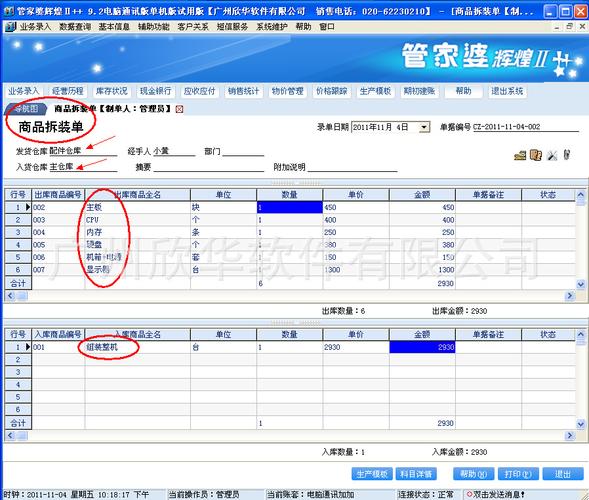Image resolution: width=589 pixels, height=500 pixels.
Task: Select the 内存 product name cell
Action: point(137,232)
